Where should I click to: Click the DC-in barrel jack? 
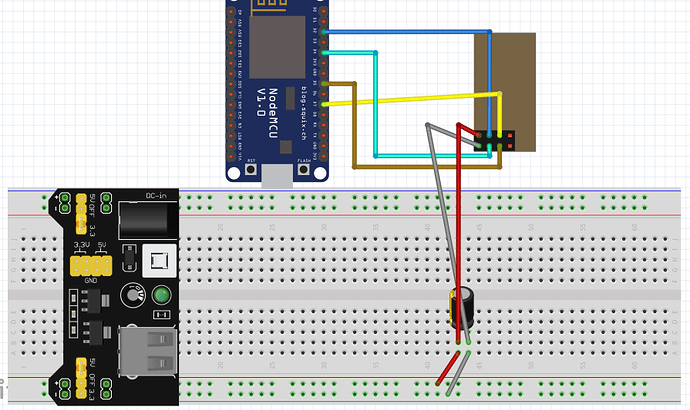pyautogui.click(x=148, y=220)
